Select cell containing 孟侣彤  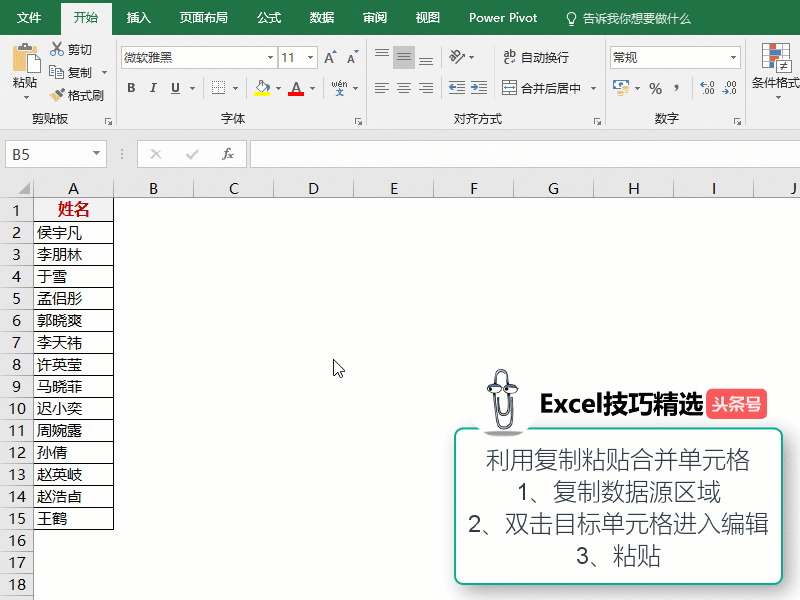click(73, 298)
